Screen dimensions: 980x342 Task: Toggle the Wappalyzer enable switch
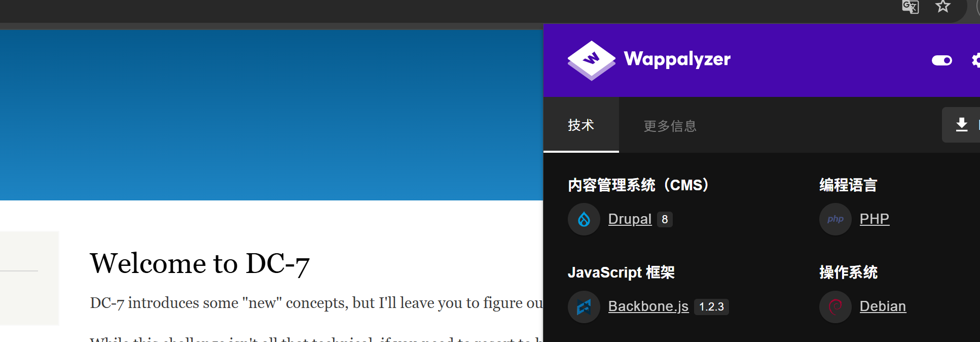[x=942, y=60]
